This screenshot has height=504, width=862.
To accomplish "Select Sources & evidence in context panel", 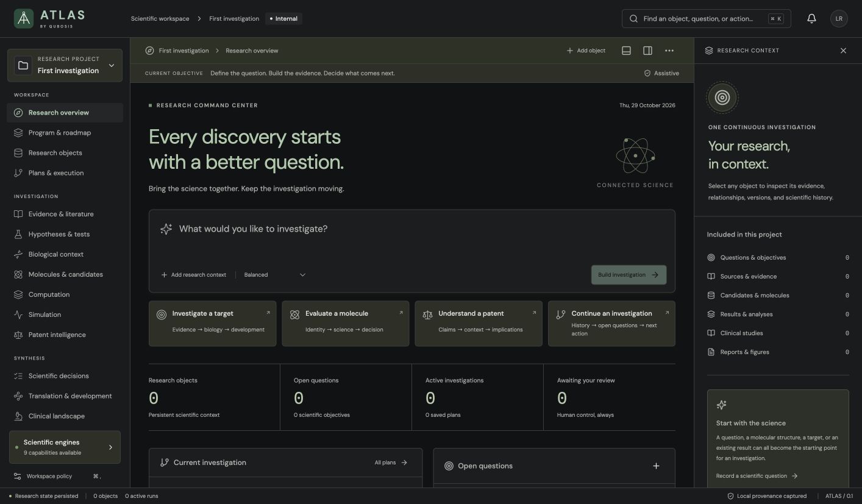I will (778, 277).
